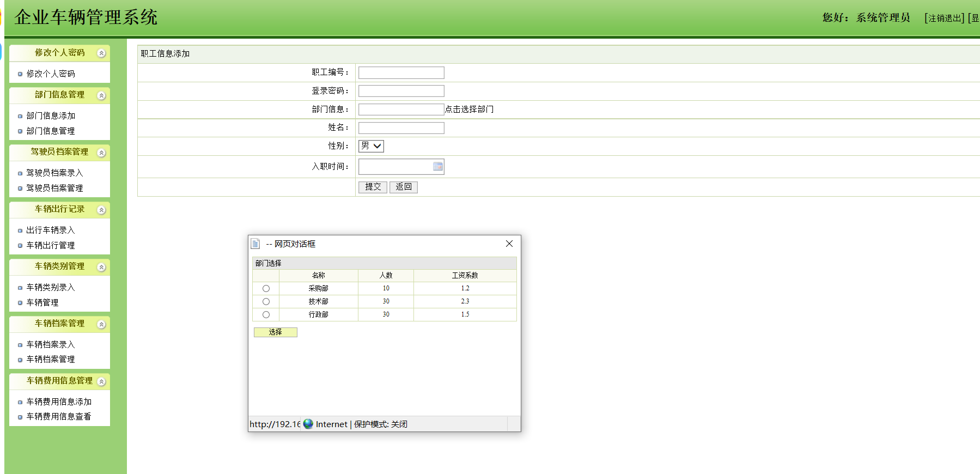Click the 名称 column header
Viewport: 980px width, 474px height.
pos(319,276)
